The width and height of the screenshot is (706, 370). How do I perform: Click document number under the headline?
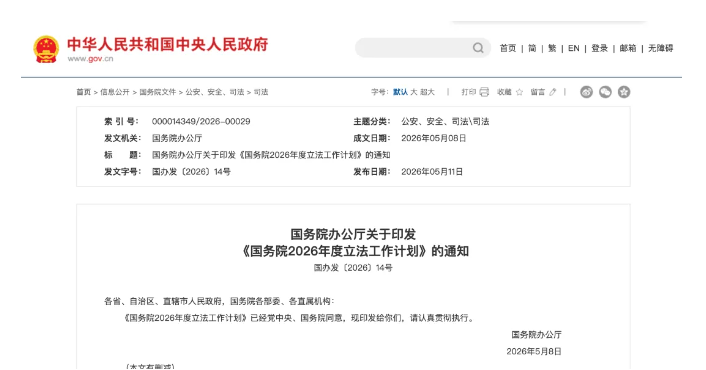[x=353, y=268]
